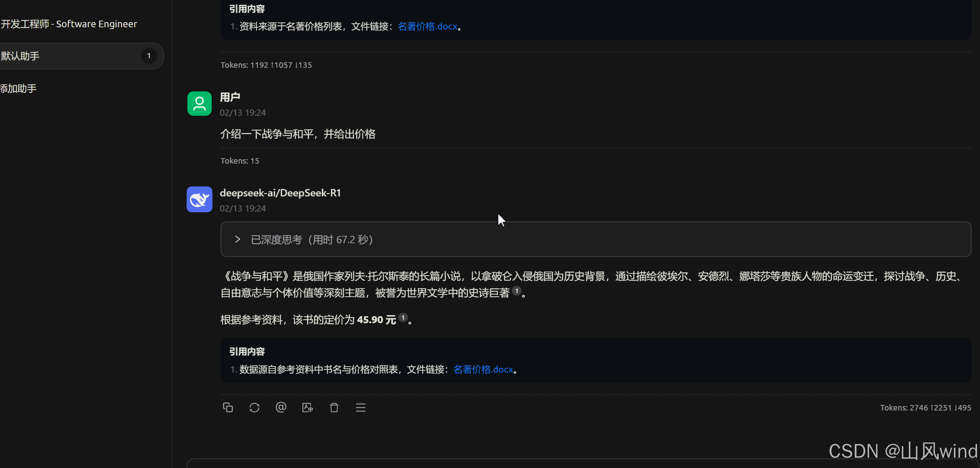Open the message more-options menu icon
Screen dimensions: 980x468
(361, 408)
